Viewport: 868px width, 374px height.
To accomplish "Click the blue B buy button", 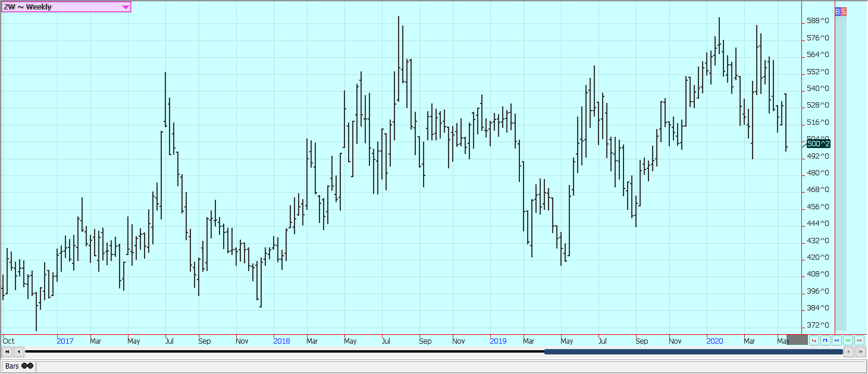I will pos(838,11).
